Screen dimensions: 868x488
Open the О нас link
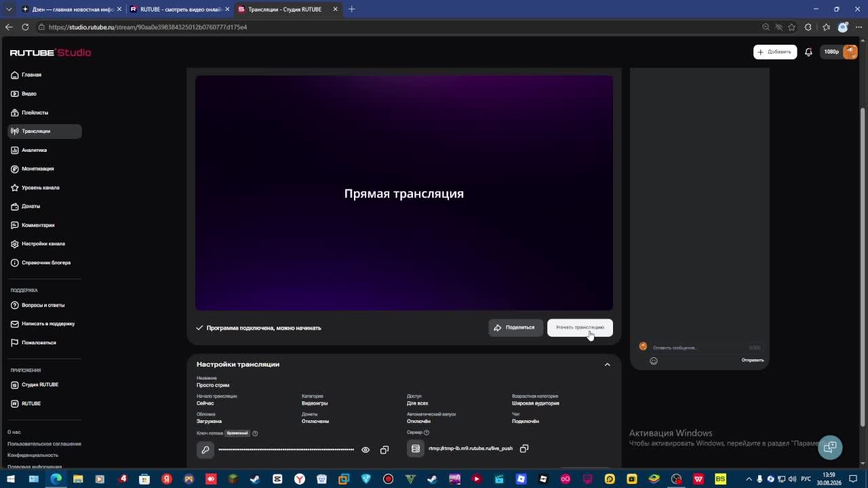[14, 432]
